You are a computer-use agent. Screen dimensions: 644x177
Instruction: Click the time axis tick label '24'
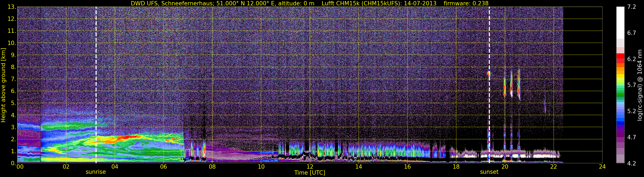coord(602,167)
